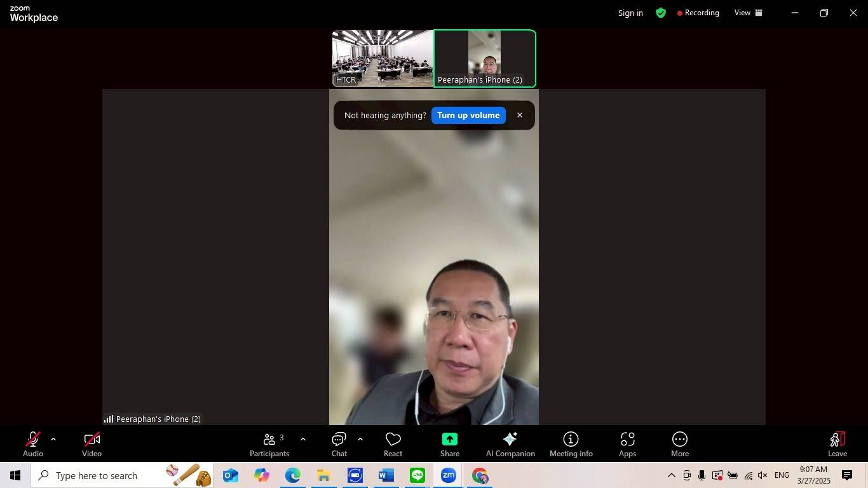Open the Meeting info panel

tap(571, 444)
